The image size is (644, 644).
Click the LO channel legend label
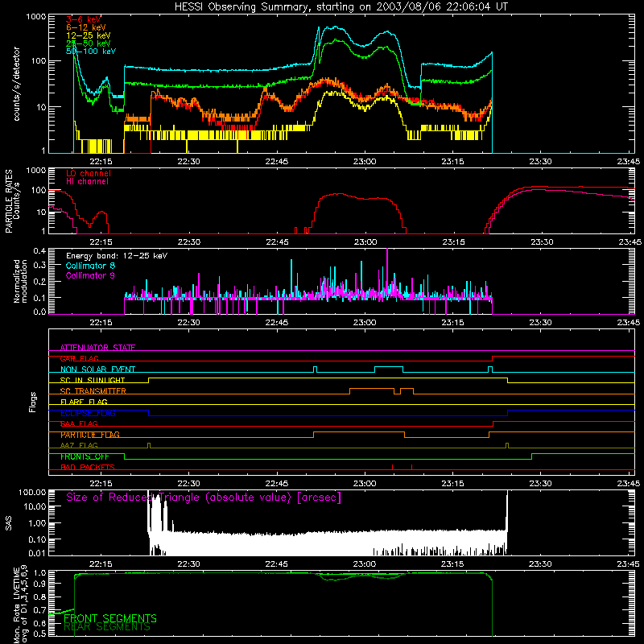point(89,173)
